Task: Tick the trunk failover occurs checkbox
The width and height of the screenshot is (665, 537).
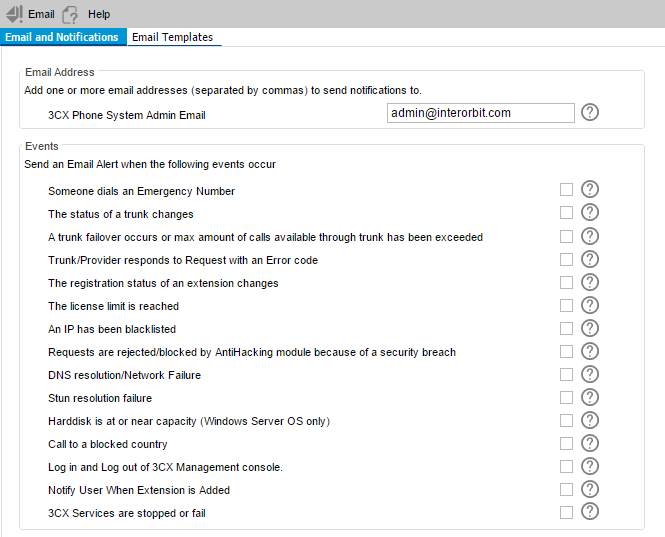Action: pyautogui.click(x=566, y=236)
